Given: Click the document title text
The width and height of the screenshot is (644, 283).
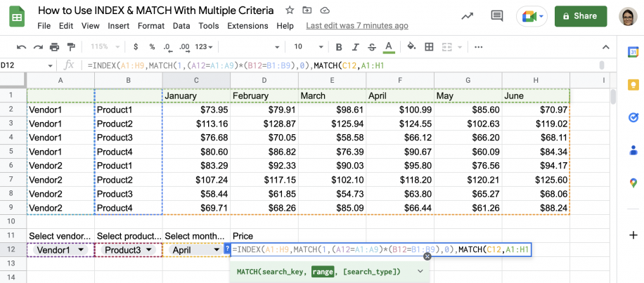Looking at the screenshot, I should click(155, 11).
